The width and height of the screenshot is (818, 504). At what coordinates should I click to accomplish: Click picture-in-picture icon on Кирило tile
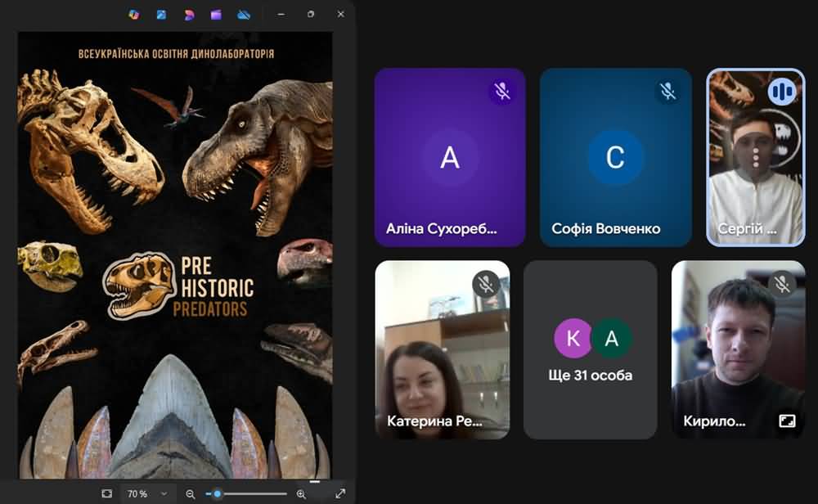(x=787, y=421)
